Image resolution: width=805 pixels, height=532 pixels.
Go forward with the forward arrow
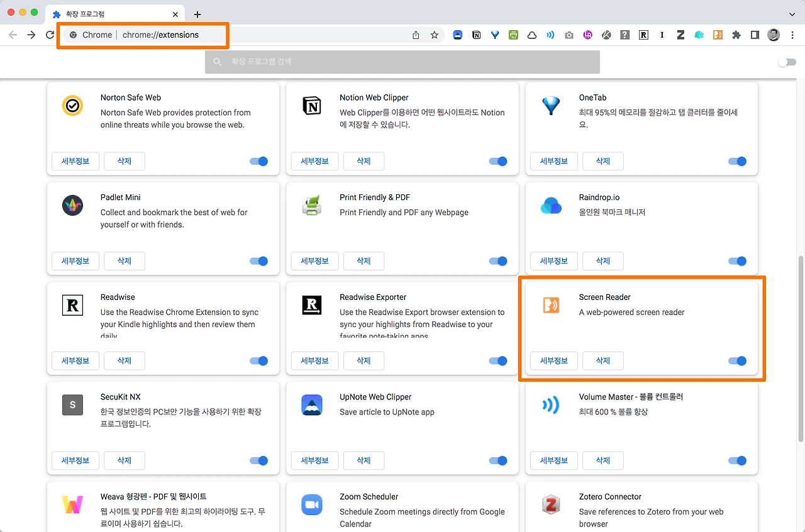[31, 35]
